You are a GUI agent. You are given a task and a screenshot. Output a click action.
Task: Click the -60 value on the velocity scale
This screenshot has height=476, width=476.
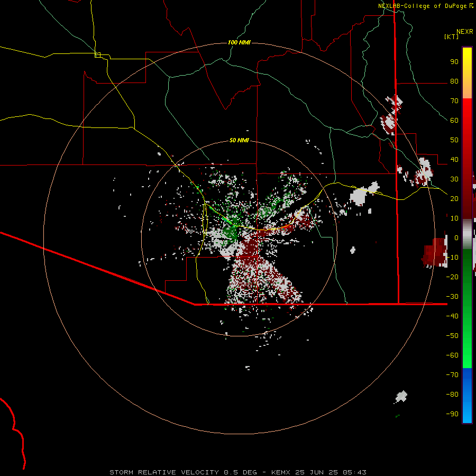pos(452,355)
